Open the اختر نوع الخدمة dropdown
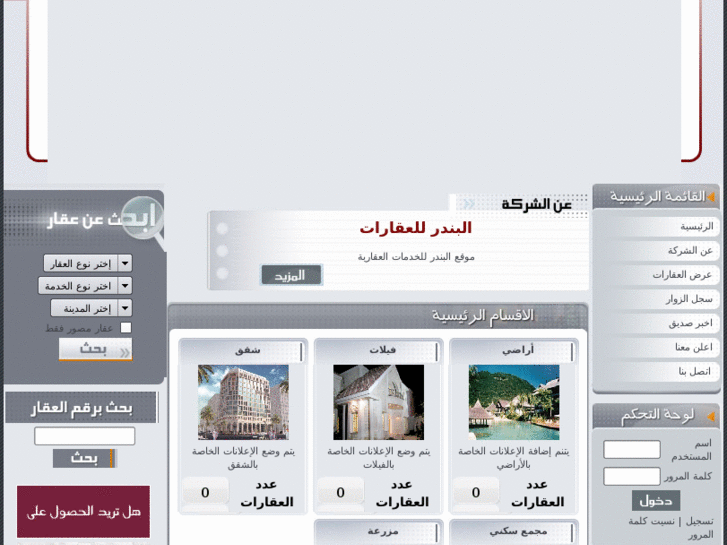727x545 pixels. pos(85,286)
